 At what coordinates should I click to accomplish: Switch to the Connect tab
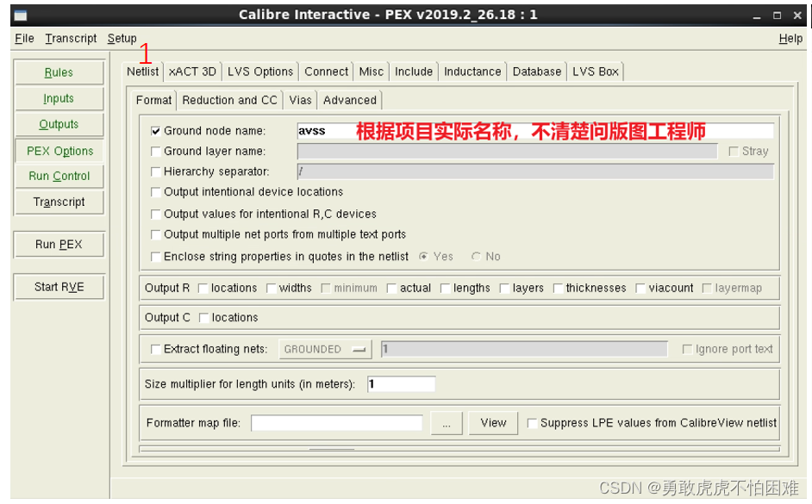326,72
